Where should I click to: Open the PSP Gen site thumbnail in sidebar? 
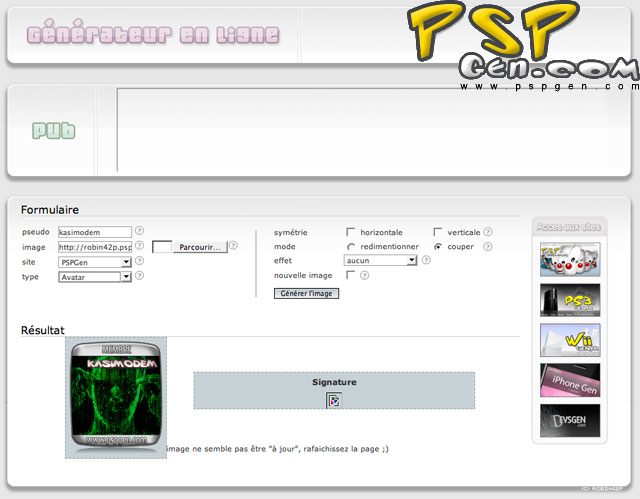click(570, 259)
